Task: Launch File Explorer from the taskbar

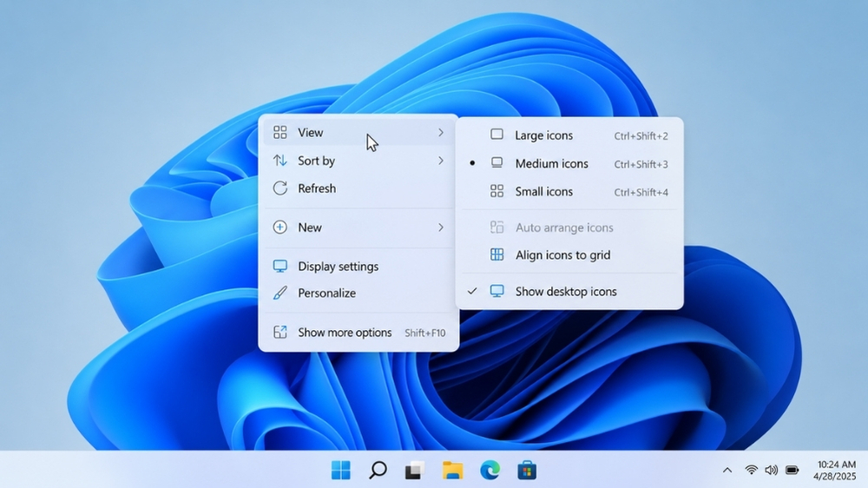Action: 452,471
